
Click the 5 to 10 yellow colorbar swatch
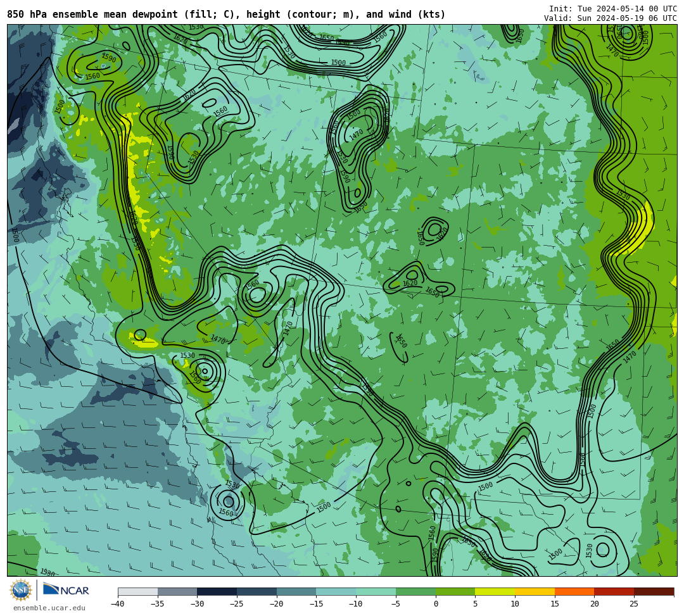click(x=495, y=591)
